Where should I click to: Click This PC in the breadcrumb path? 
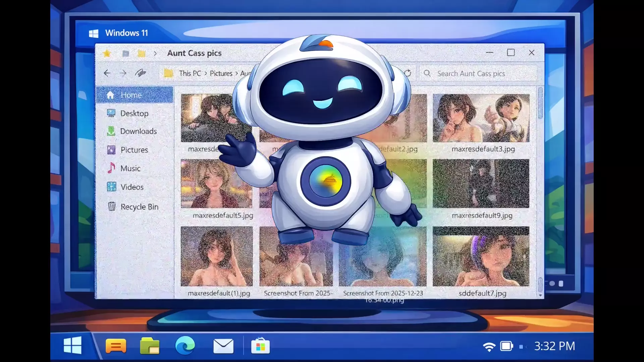click(190, 73)
